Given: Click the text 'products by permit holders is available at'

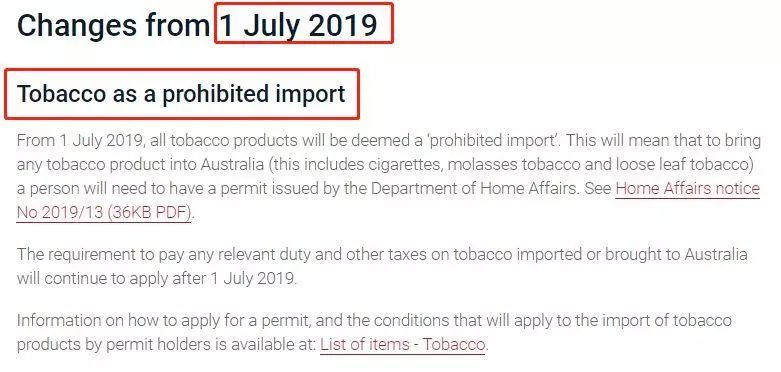Looking at the screenshot, I should pos(166,345).
